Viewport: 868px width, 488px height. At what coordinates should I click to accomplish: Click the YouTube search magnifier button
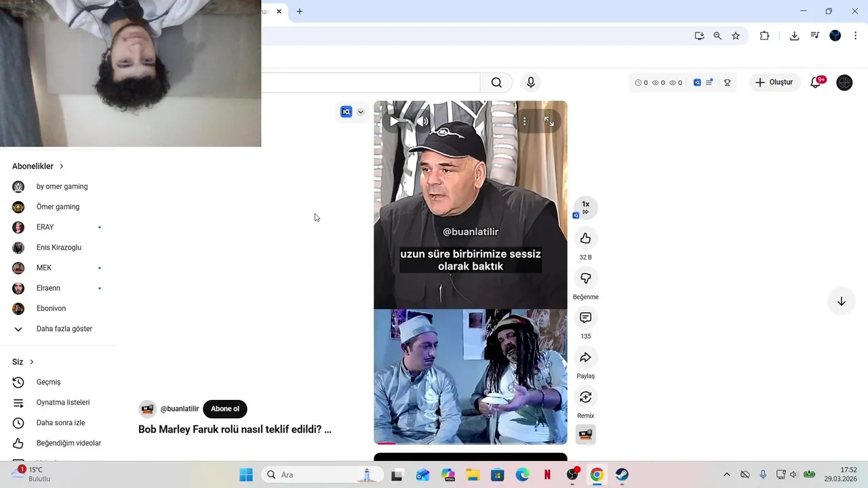(x=496, y=83)
